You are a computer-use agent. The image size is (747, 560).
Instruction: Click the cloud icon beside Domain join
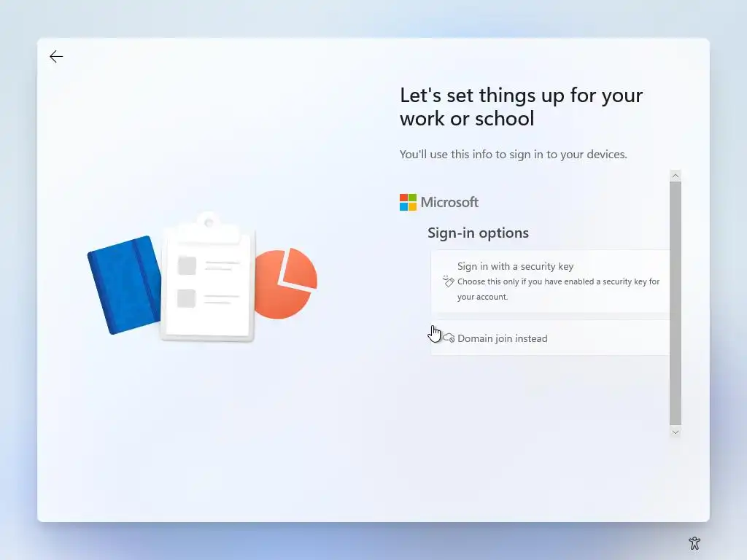[x=449, y=338]
